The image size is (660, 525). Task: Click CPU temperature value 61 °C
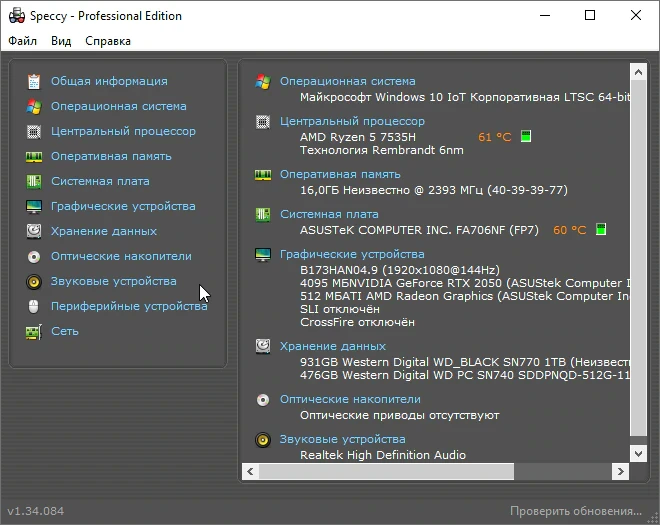[x=495, y=137]
